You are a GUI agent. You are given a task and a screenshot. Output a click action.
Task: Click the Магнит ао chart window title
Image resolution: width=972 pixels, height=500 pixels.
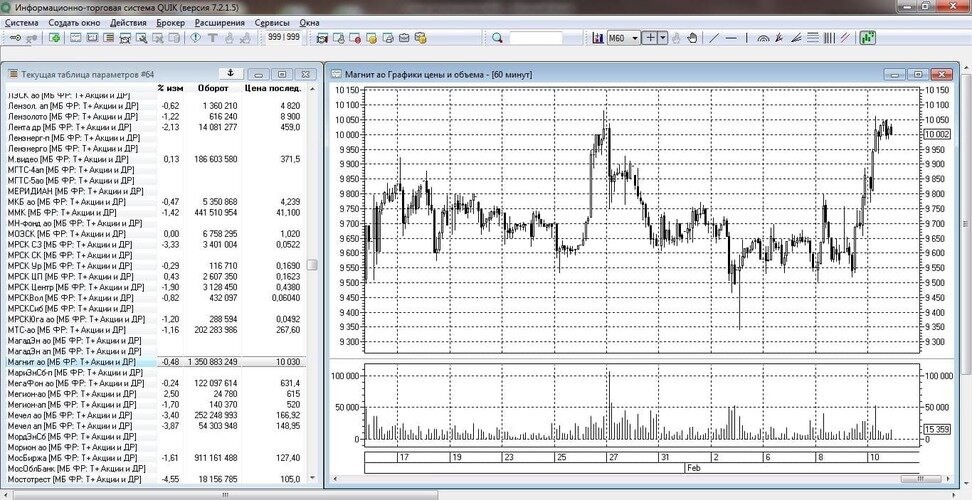(x=438, y=74)
